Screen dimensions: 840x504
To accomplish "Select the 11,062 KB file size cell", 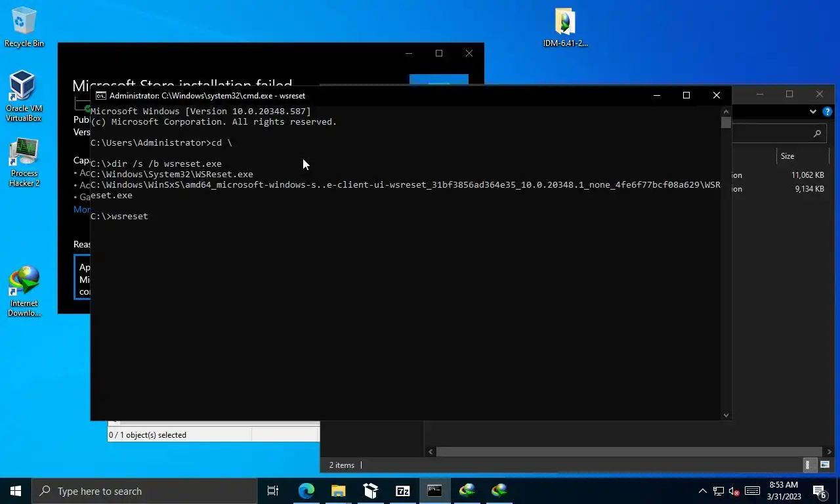I will pos(808,175).
